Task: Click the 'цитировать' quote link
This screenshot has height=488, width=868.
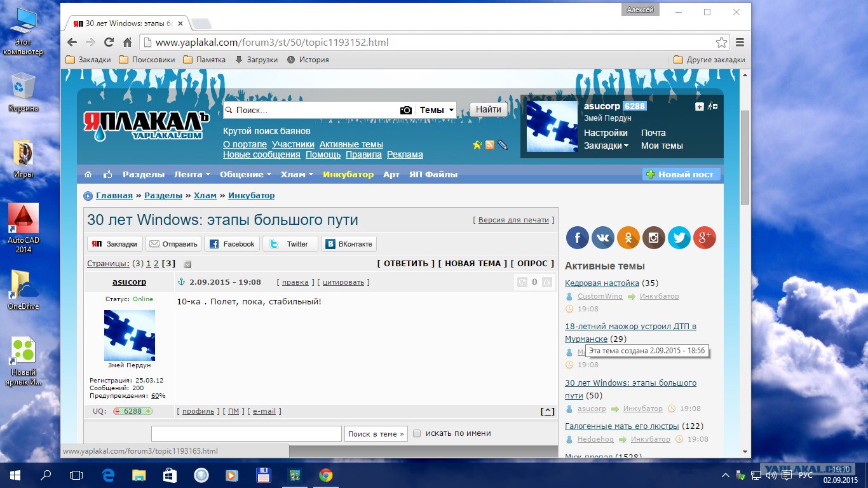Action: click(x=343, y=282)
